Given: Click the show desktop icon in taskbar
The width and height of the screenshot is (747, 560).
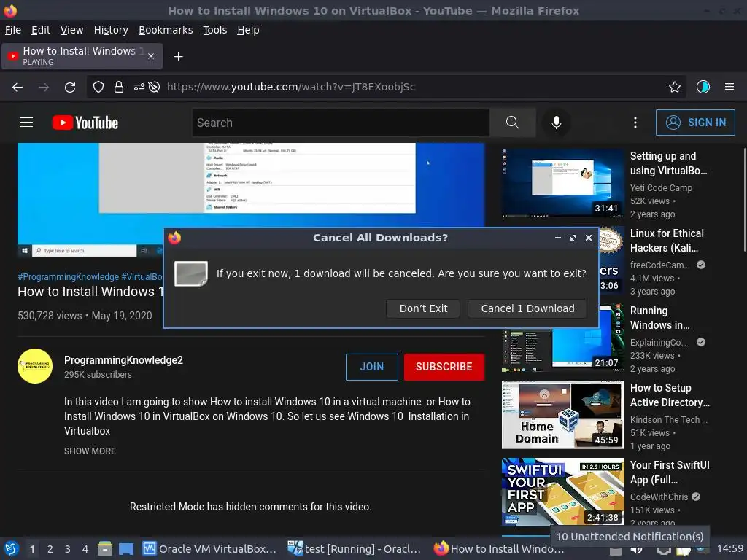Looking at the screenshot, I should (x=126, y=549).
